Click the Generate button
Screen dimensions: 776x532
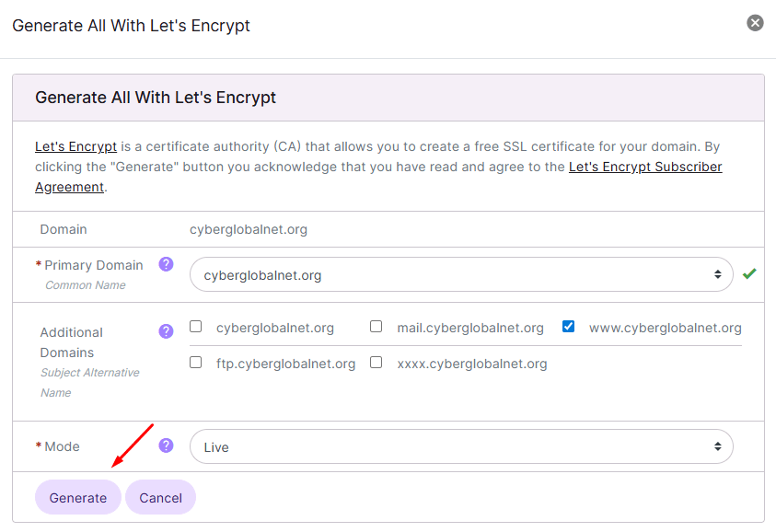point(78,497)
